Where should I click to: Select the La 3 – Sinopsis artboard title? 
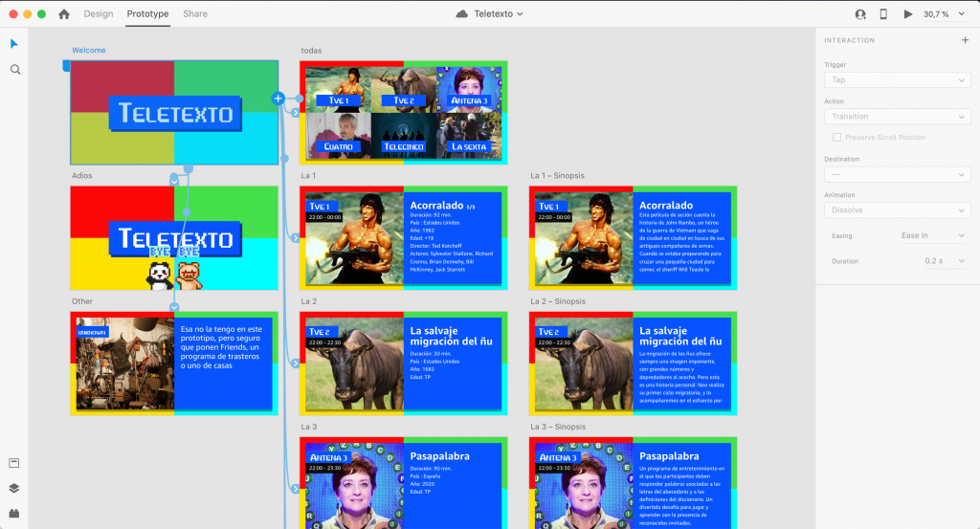(x=558, y=427)
